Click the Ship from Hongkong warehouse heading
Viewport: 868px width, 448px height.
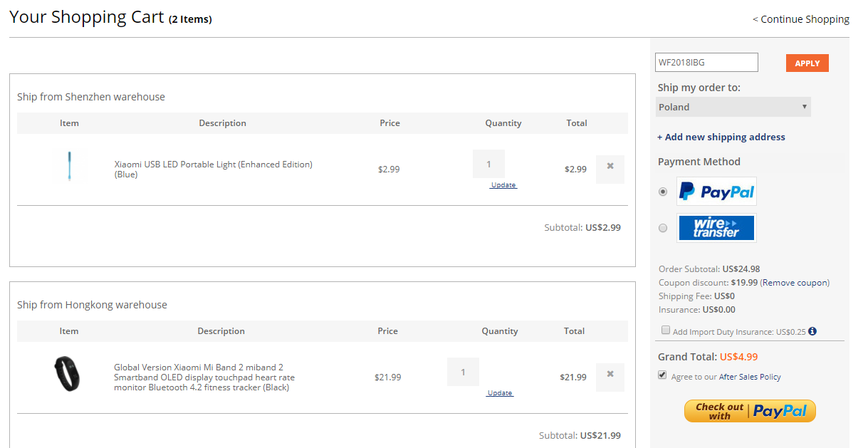pyautogui.click(x=92, y=305)
